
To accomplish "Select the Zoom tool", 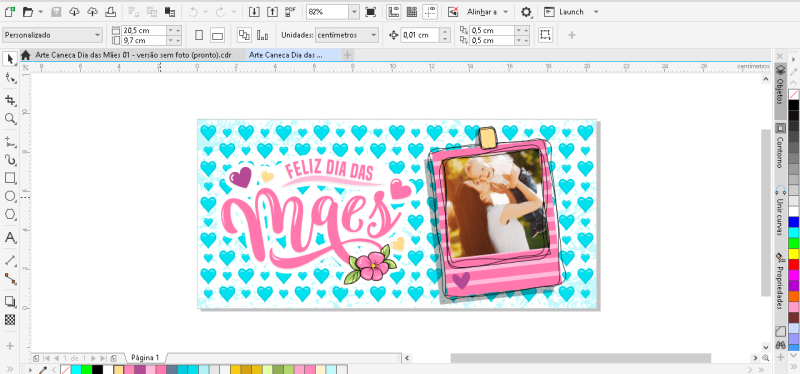I will coord(10,119).
